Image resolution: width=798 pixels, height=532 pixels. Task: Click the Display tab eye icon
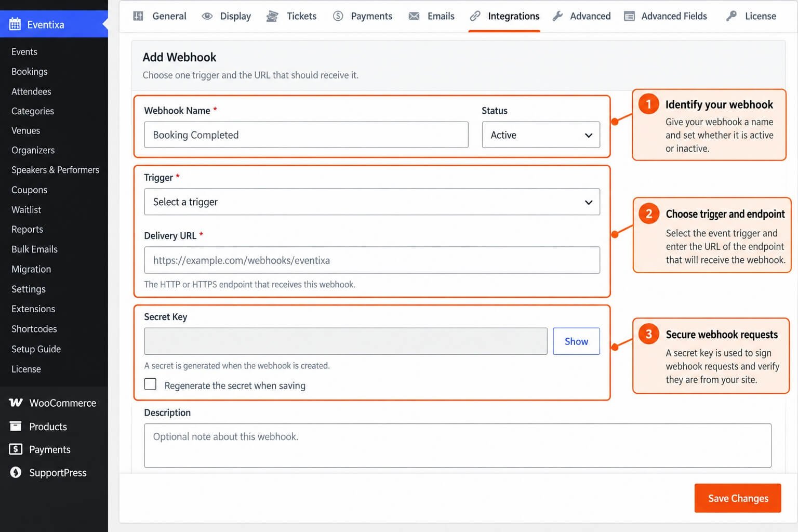point(207,16)
